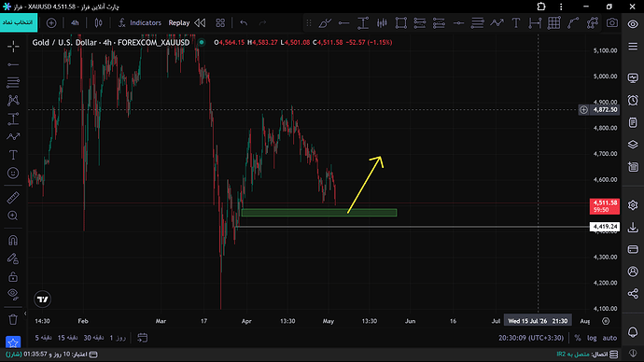Click the share icon in right sidebar
644x362 pixels.
633,294
